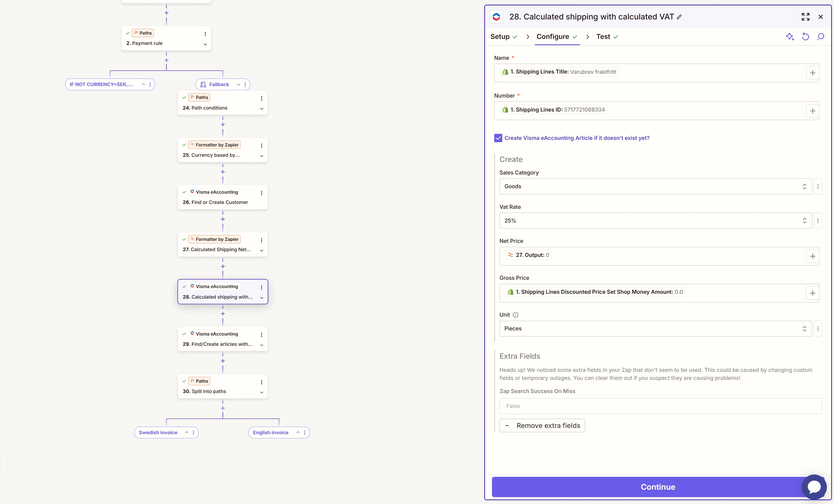Image resolution: width=834 pixels, height=504 pixels.
Task: Click plus icon to insert data in Name field
Action: pos(812,73)
